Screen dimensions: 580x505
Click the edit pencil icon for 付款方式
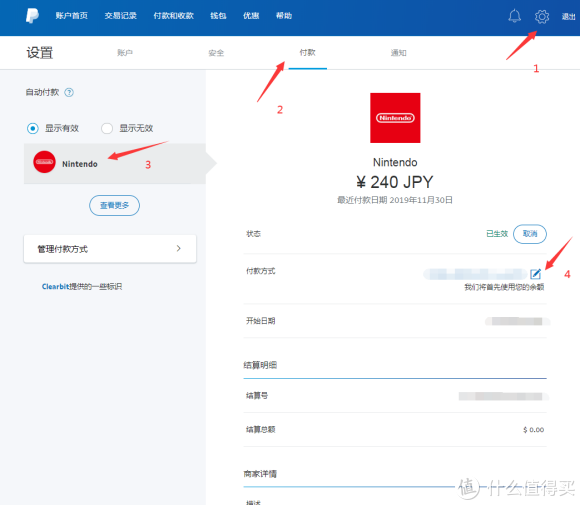pyautogui.click(x=535, y=274)
